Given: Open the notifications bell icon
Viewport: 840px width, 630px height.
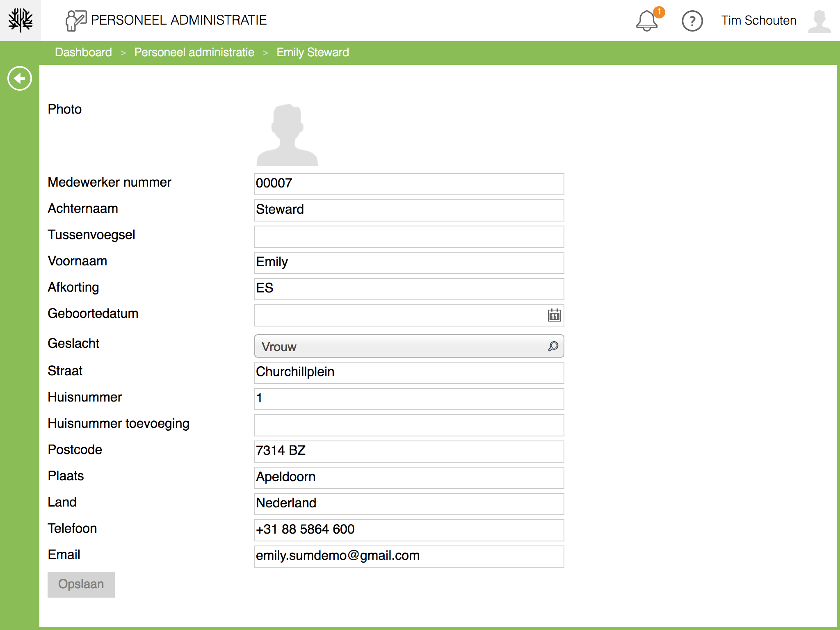Looking at the screenshot, I should click(x=647, y=20).
